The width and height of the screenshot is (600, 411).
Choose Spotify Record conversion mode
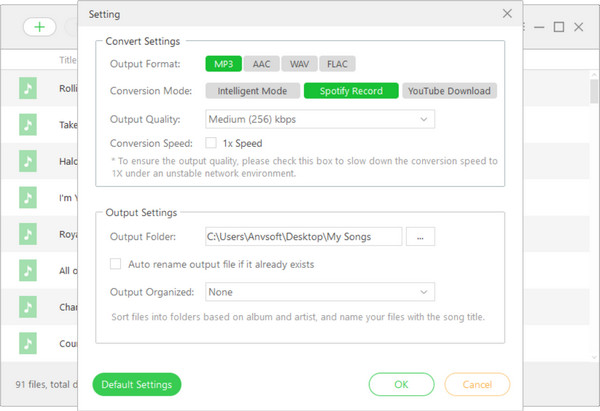coord(351,91)
